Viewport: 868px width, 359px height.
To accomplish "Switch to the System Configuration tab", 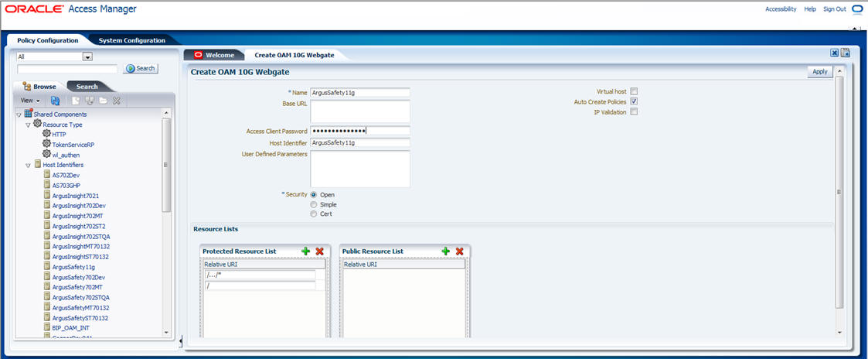I will [x=131, y=40].
